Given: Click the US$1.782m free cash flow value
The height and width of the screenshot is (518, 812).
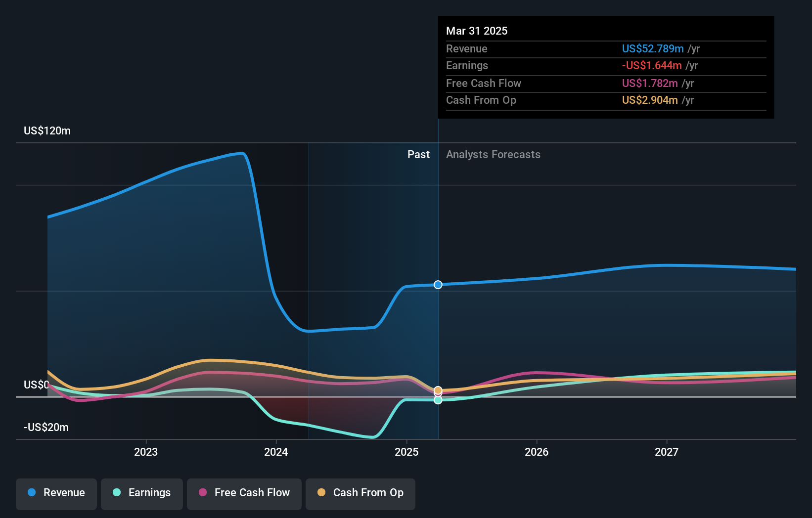Looking at the screenshot, I should [650, 84].
